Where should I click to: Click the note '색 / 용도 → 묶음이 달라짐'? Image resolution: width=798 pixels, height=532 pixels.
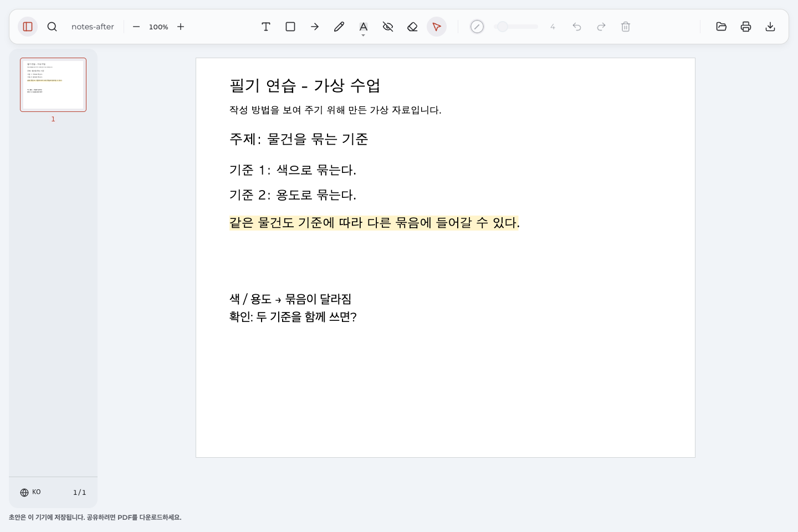[290, 299]
